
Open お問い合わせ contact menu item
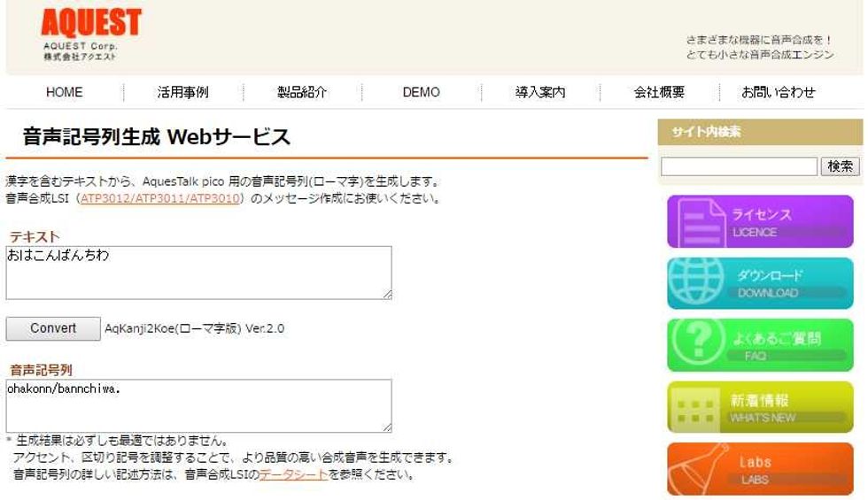pyautogui.click(x=778, y=92)
